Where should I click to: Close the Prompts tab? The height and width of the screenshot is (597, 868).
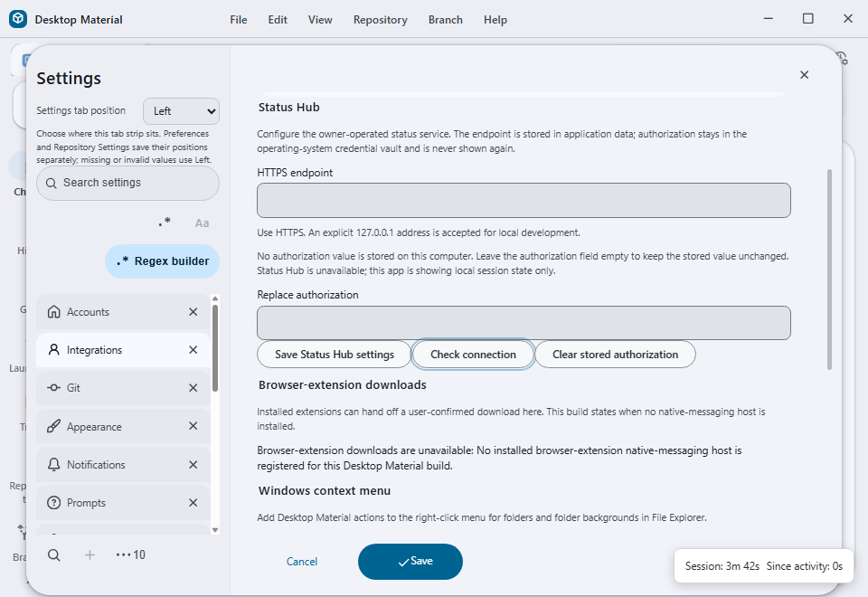193,503
